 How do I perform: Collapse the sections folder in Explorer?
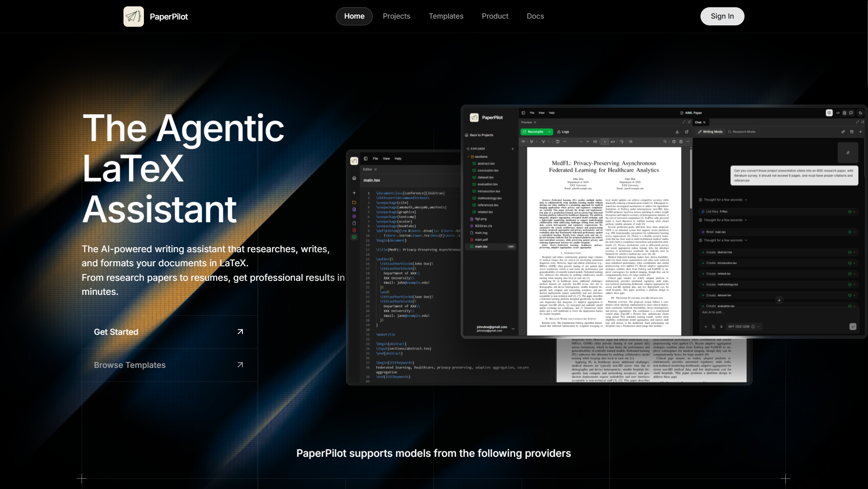click(x=469, y=156)
